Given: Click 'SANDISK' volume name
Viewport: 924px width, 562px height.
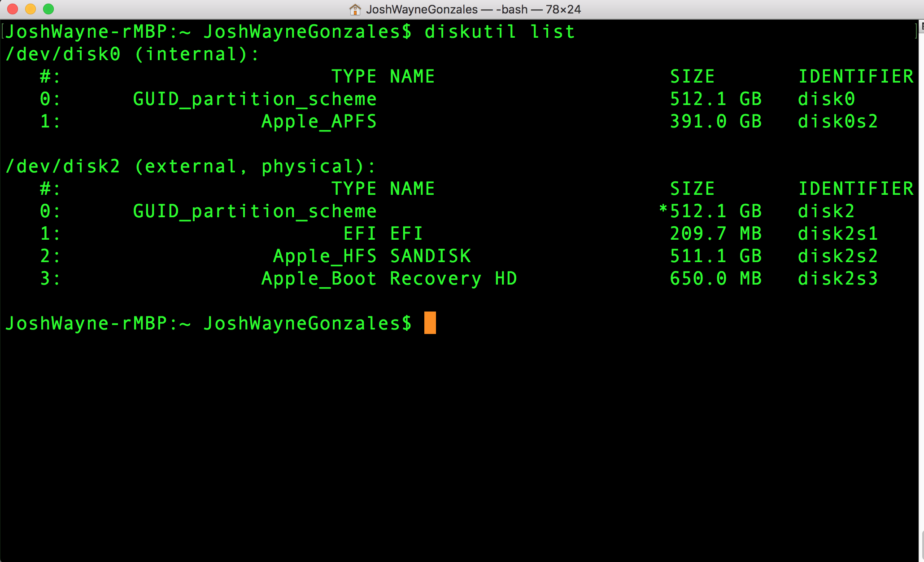Looking at the screenshot, I should [431, 256].
